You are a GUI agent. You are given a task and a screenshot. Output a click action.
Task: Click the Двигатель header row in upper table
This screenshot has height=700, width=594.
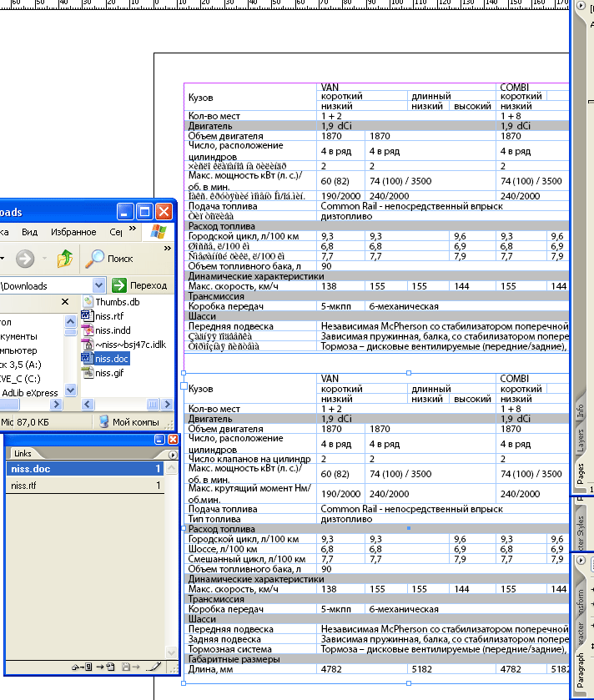pyautogui.click(x=376, y=126)
